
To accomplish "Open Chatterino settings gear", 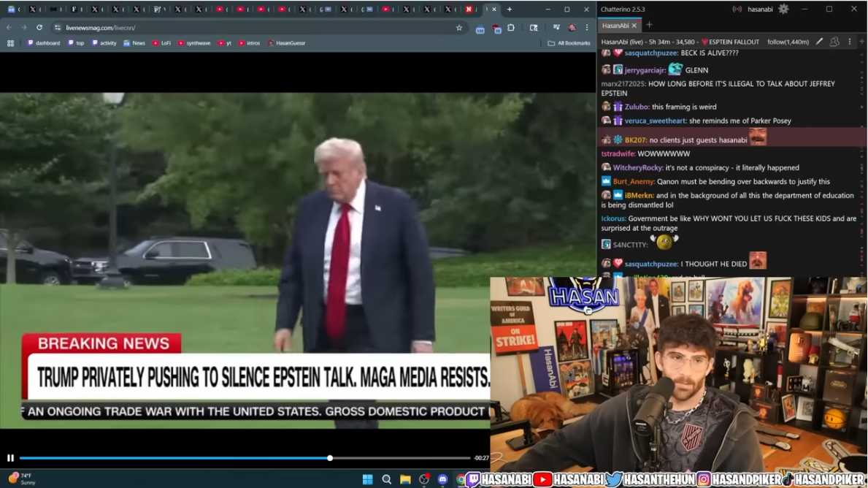I will (x=783, y=9).
